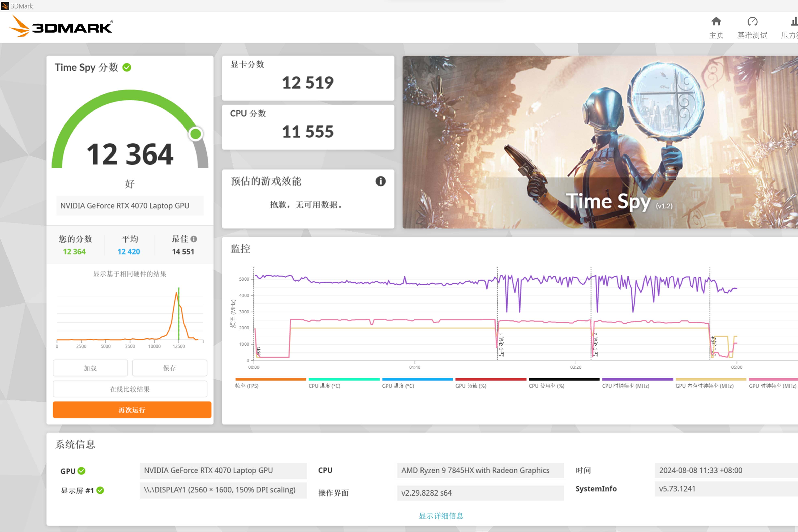Click the 时间 value 2024-08-08 11:33
The width and height of the screenshot is (798, 532).
point(726,470)
